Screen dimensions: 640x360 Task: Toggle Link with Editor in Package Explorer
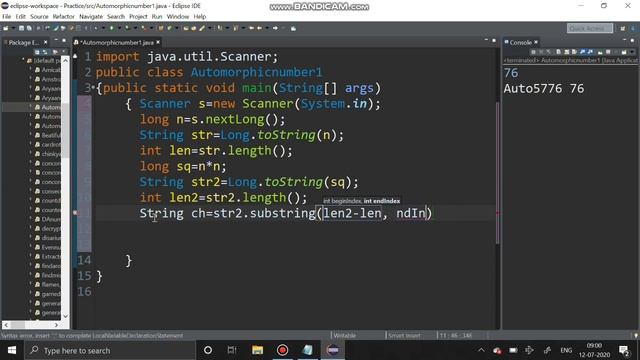tap(45, 52)
